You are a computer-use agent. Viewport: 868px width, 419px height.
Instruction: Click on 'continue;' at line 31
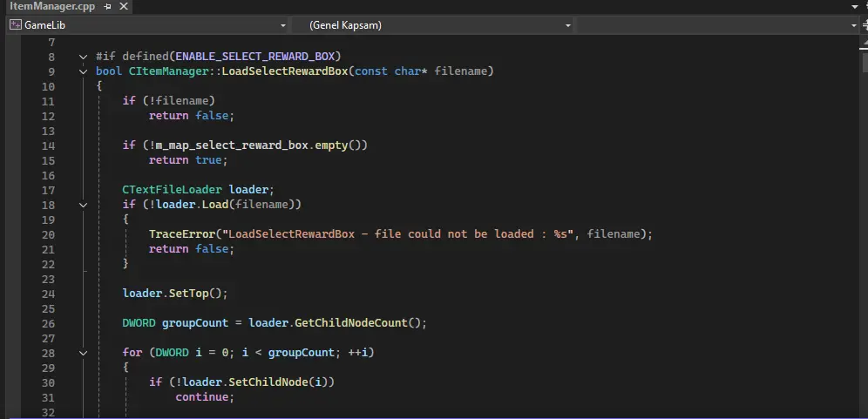tap(206, 397)
